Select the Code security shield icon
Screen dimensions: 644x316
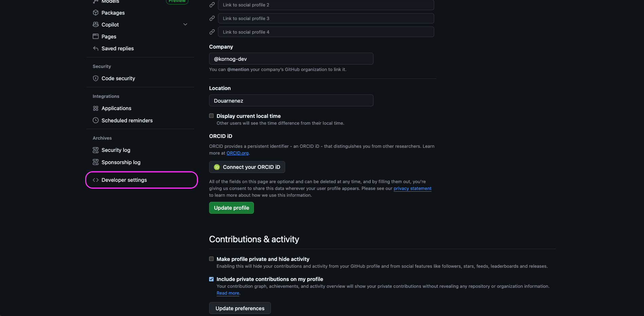(x=96, y=78)
